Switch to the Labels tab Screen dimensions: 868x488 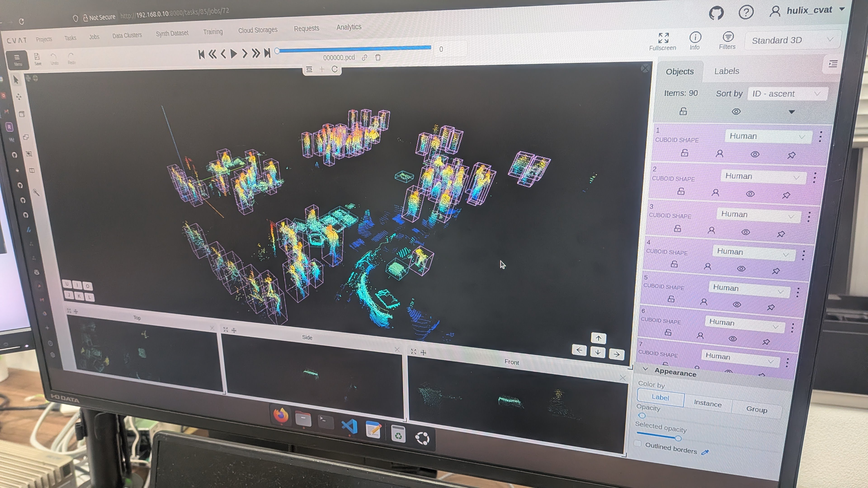(x=727, y=71)
